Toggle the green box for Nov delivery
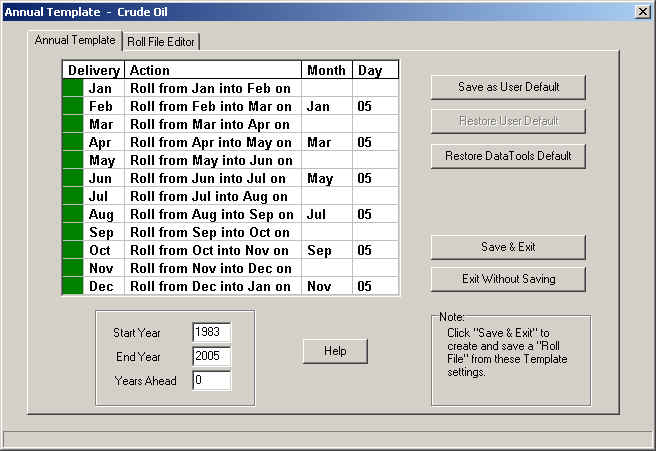Screen dimensions: 656x451 [73, 268]
